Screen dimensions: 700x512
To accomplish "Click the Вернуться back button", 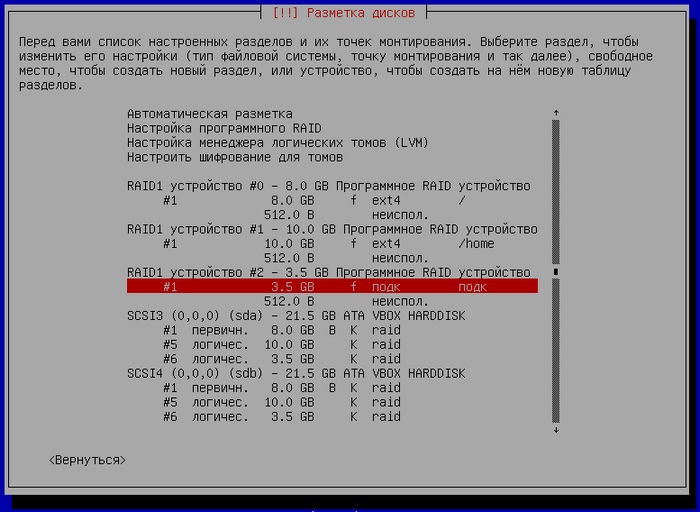I will (x=87, y=460).
